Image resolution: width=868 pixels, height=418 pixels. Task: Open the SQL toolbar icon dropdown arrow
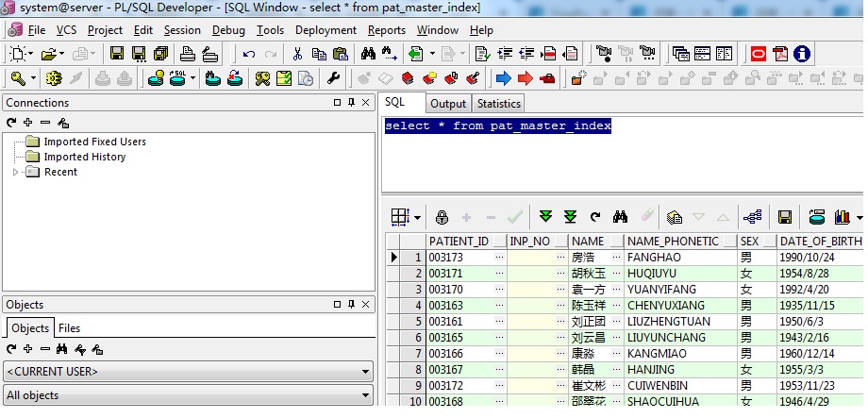[x=192, y=78]
